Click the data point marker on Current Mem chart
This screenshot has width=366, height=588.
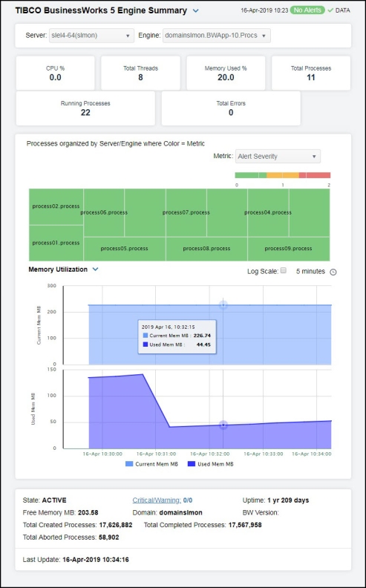point(223,305)
